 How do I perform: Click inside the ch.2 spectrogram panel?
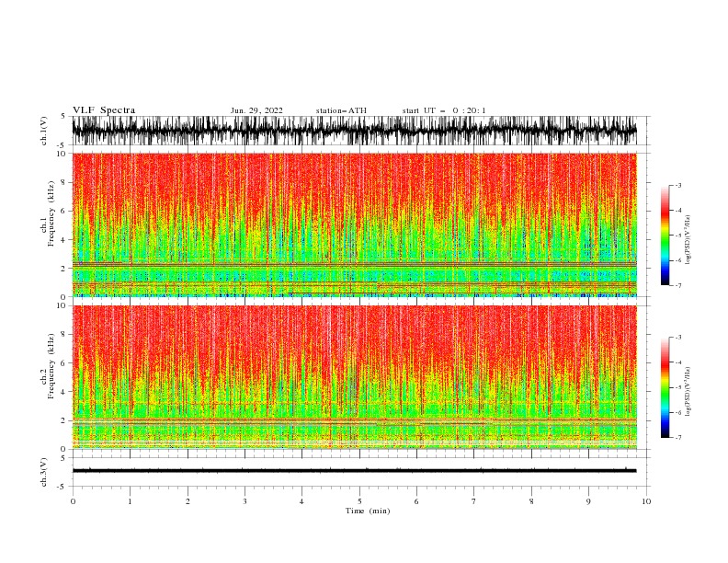coord(355,377)
